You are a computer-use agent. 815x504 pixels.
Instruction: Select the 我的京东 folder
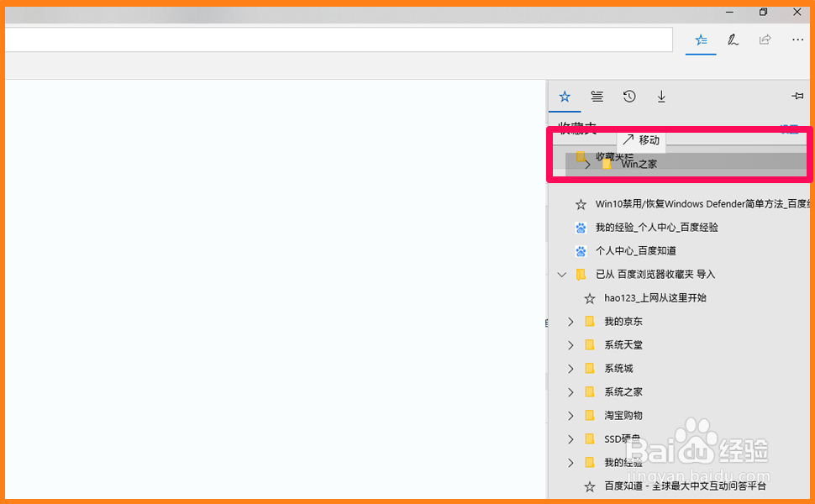pos(623,322)
